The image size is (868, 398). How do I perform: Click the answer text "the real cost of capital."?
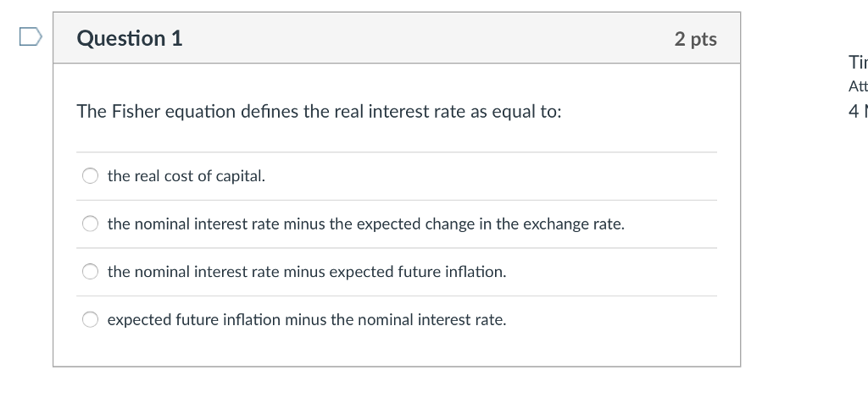coord(186,176)
